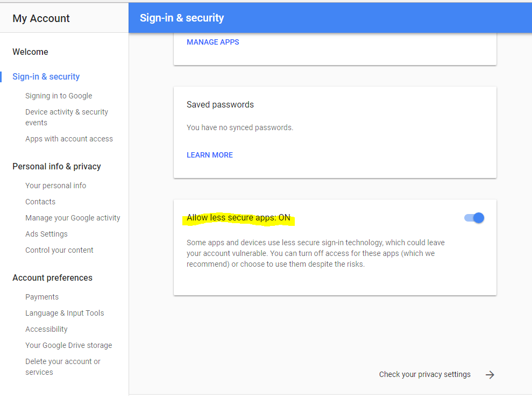Select Control your content
Screen dimensions: 532x413
[x=59, y=250]
